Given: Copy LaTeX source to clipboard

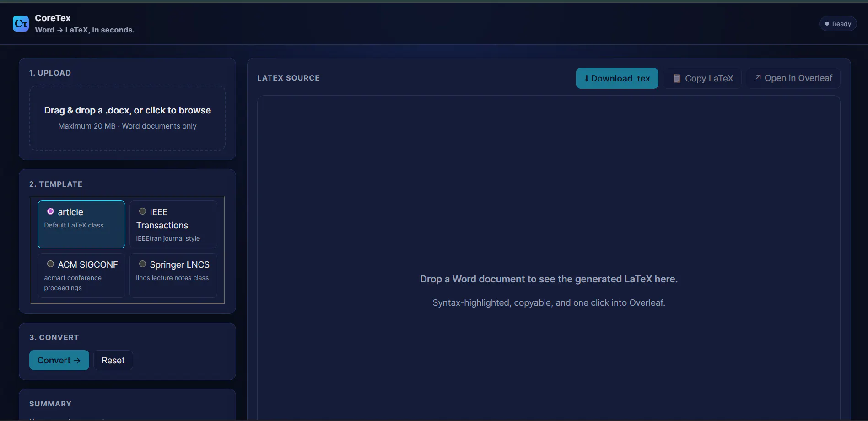Looking at the screenshot, I should 702,78.
